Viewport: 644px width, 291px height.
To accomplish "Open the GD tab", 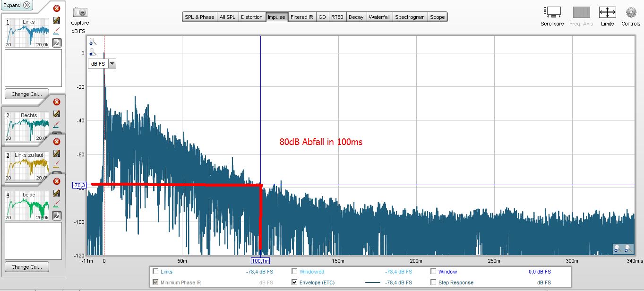I will (x=322, y=17).
